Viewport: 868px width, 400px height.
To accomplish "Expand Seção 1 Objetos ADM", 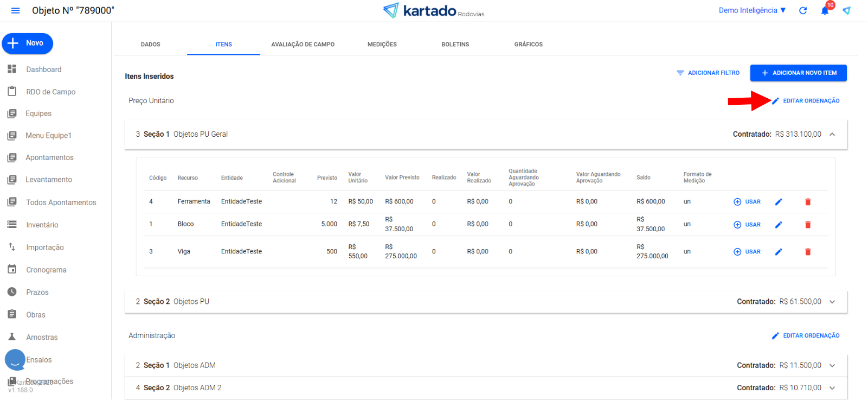I will [x=832, y=366].
